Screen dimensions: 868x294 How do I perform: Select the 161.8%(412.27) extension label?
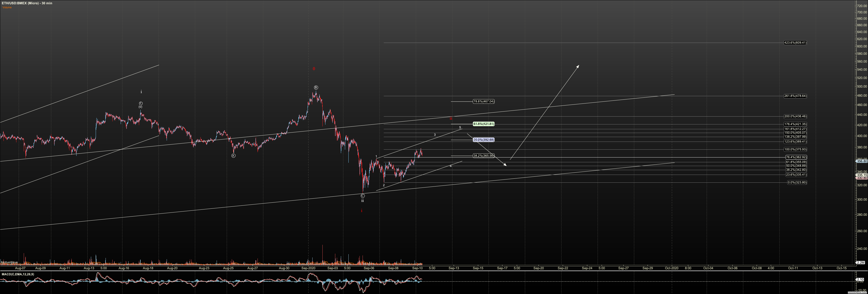tap(795, 129)
